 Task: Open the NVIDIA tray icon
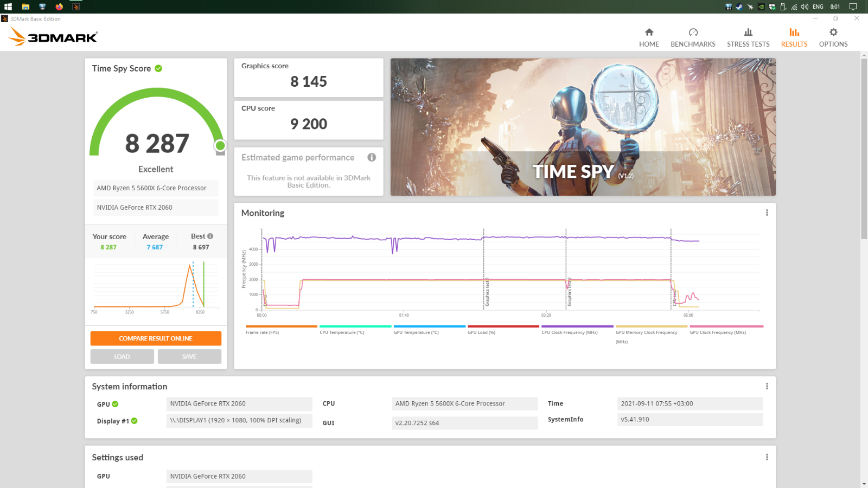pyautogui.click(x=761, y=7)
